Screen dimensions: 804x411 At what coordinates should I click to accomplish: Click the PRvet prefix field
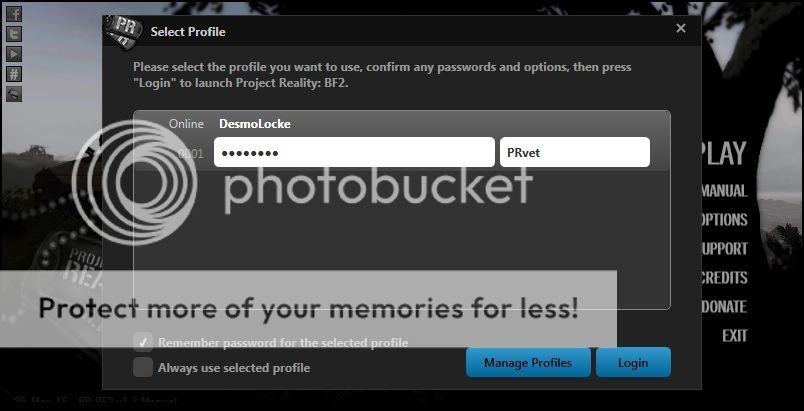click(574, 152)
